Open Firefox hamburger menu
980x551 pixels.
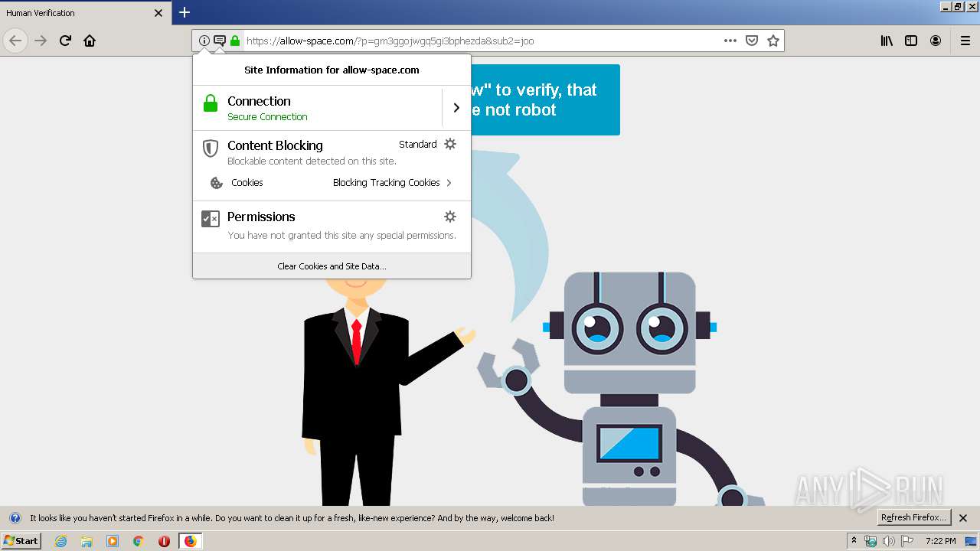tap(965, 41)
